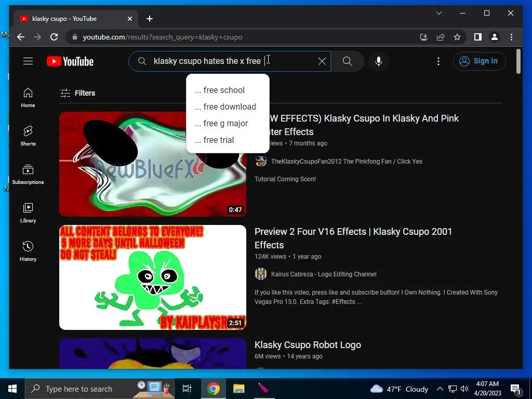Choose the 'free school' suggestion
This screenshot has width=532, height=399.
(228, 90)
